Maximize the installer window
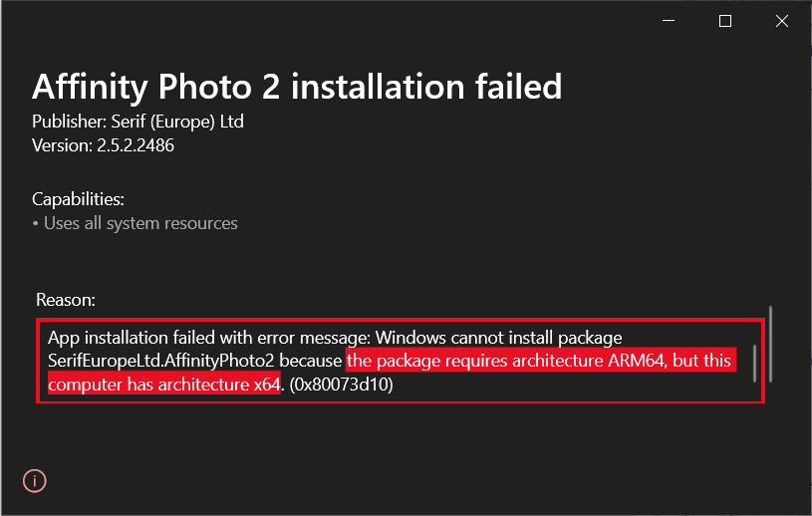The height and width of the screenshot is (516, 812). click(x=725, y=21)
